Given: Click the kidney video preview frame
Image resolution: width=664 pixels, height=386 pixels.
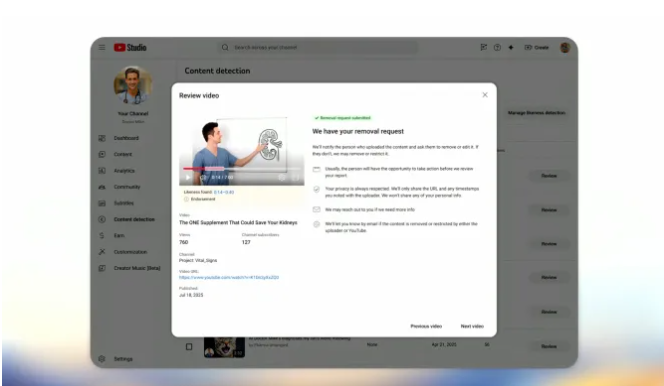Looking at the screenshot, I should pyautogui.click(x=241, y=151).
